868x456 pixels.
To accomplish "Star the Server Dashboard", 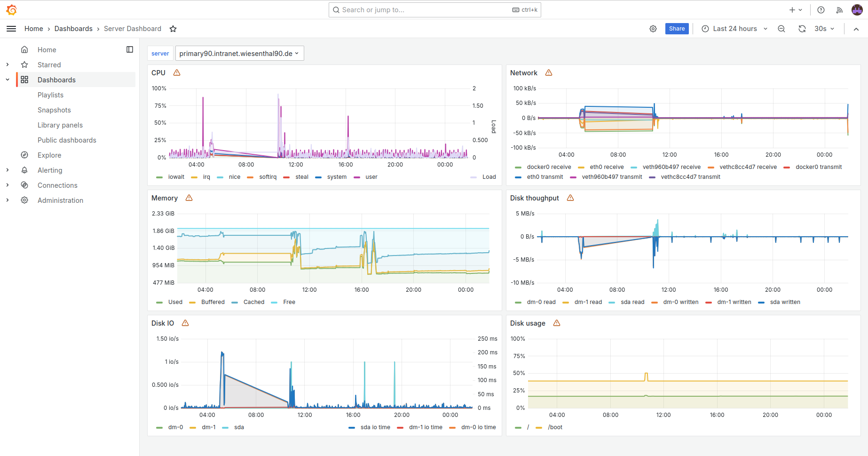I will point(173,29).
